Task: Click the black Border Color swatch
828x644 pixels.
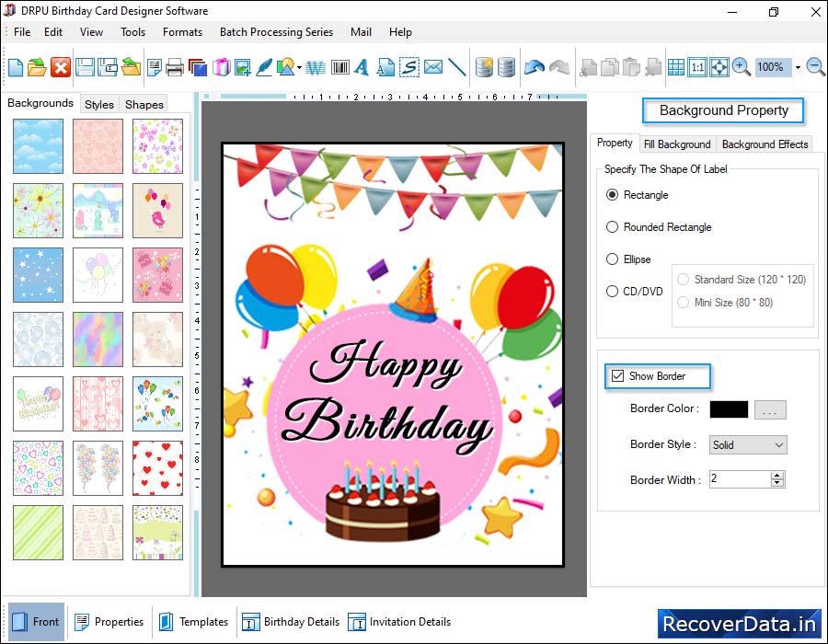Action: coord(729,409)
